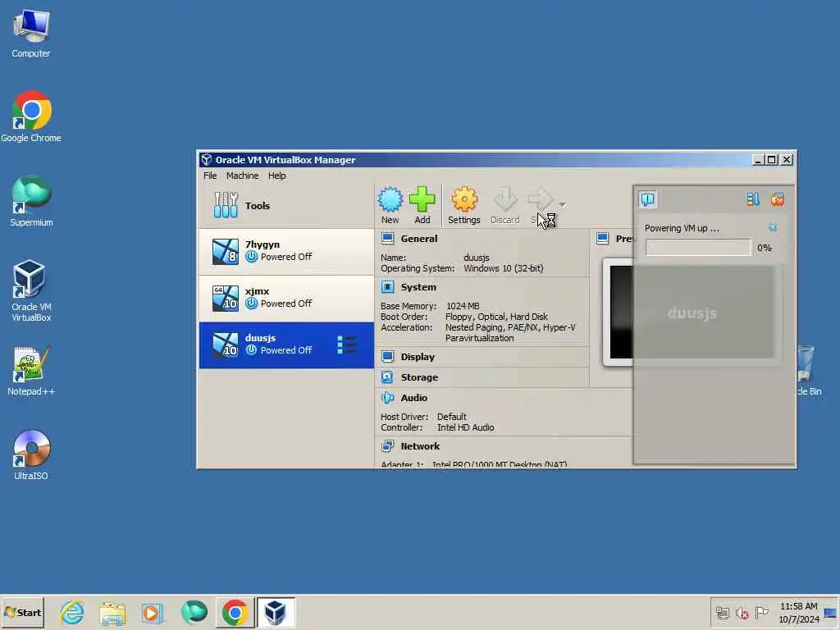Open the Recycle Bin desktop icon

point(808,371)
